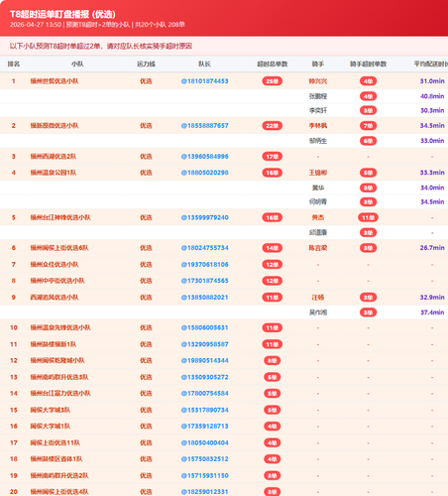This screenshot has width=448, height=496.
Task: Click the 小队 column header
Action: 77,63
